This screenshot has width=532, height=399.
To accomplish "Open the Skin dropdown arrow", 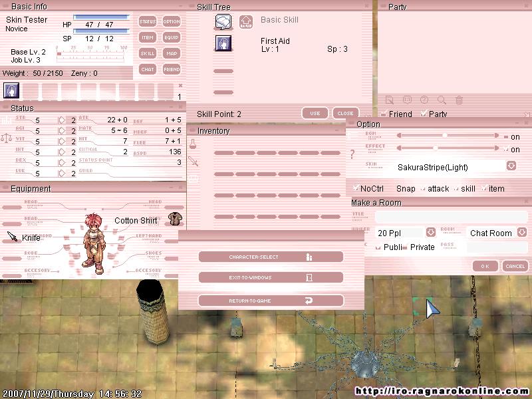I will click(x=511, y=166).
